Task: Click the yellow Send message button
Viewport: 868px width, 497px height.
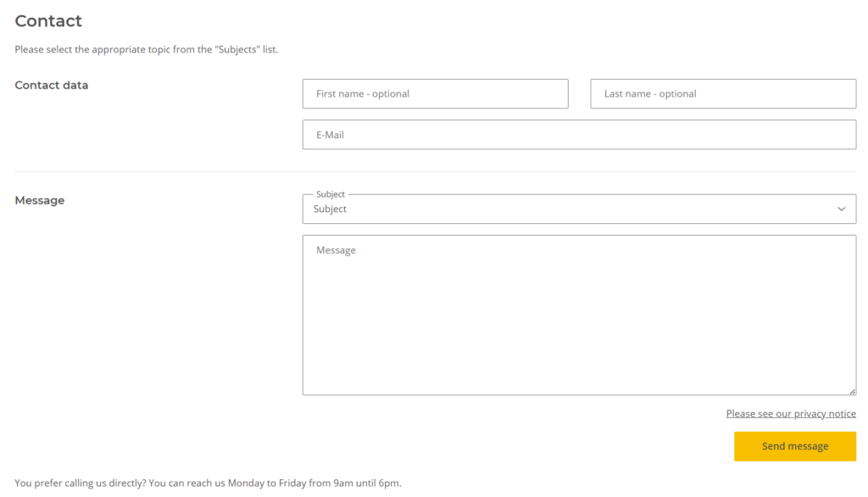Action: [795, 445]
